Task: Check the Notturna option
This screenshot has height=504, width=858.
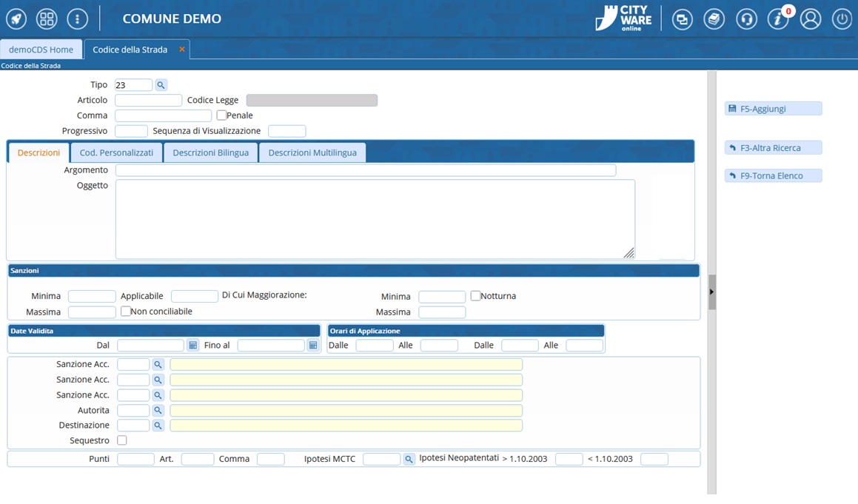Action: click(475, 296)
